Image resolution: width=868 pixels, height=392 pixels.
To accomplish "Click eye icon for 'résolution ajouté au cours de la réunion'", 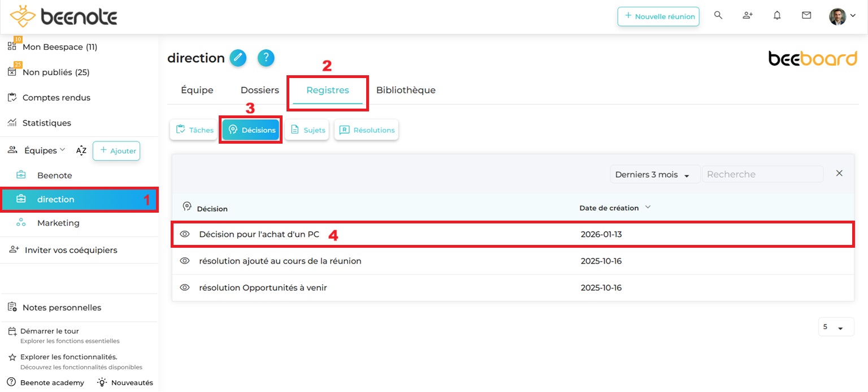I will (x=184, y=261).
